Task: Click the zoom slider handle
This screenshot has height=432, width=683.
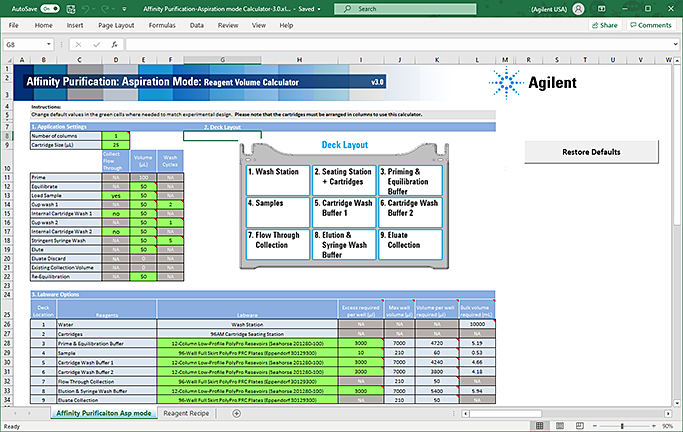Action: [622, 426]
